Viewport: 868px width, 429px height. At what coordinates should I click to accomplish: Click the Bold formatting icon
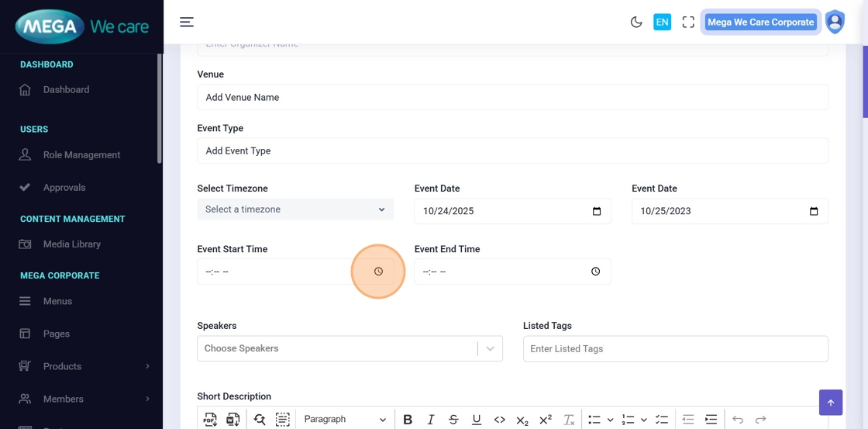408,420
